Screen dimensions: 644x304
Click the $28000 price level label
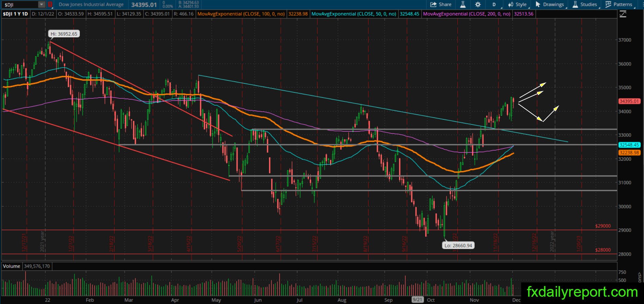coord(603,250)
